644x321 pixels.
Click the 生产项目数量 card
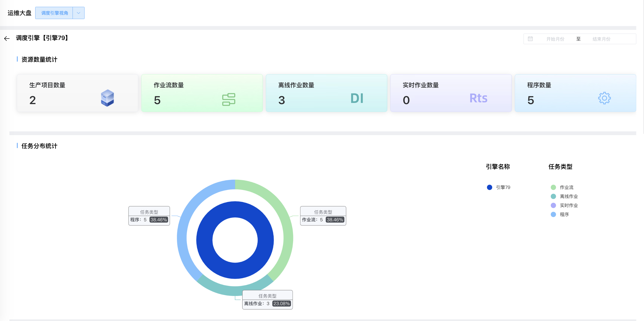point(77,93)
